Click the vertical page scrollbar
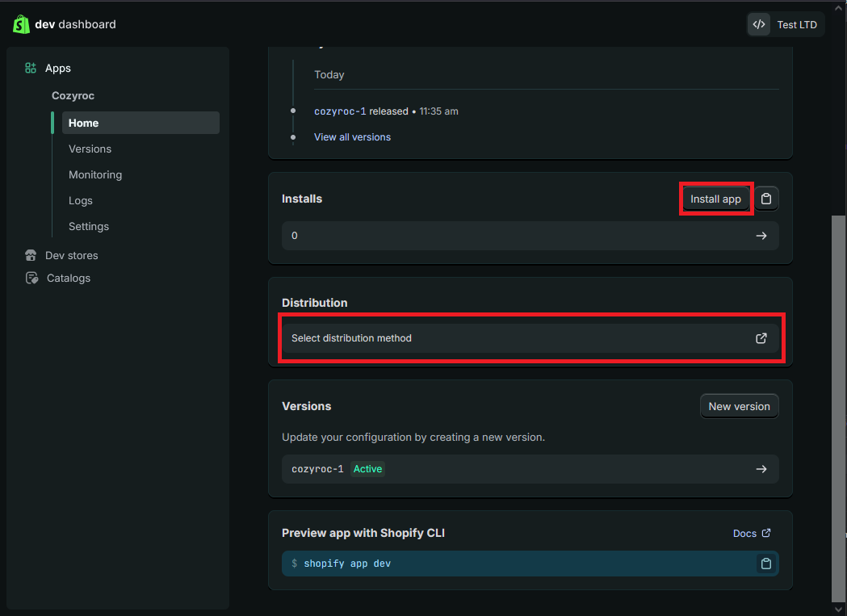This screenshot has height=616, width=847. pyautogui.click(x=838, y=404)
